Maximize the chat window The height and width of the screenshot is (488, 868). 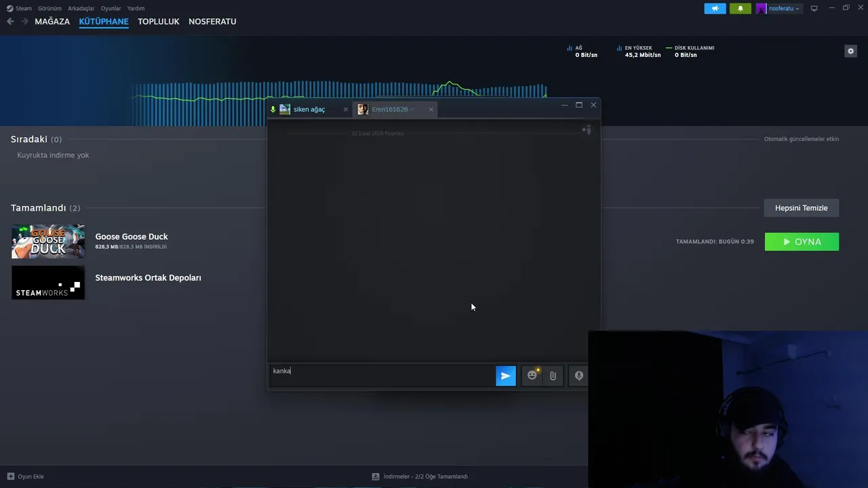(x=579, y=105)
